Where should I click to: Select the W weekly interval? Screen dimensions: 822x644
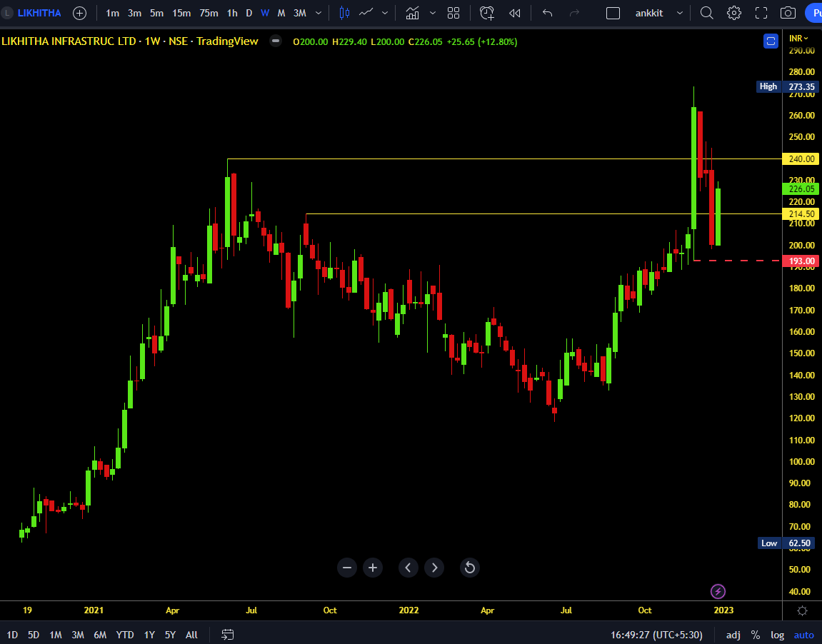point(265,13)
